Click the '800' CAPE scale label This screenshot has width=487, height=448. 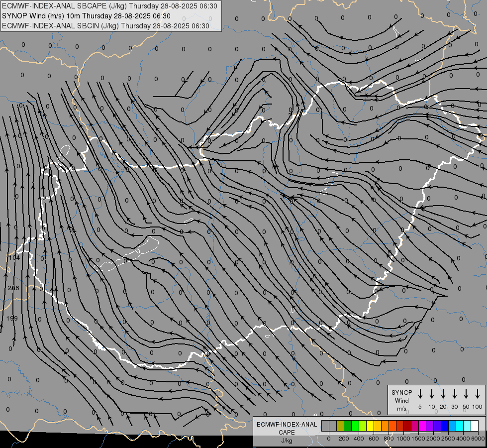389,439
